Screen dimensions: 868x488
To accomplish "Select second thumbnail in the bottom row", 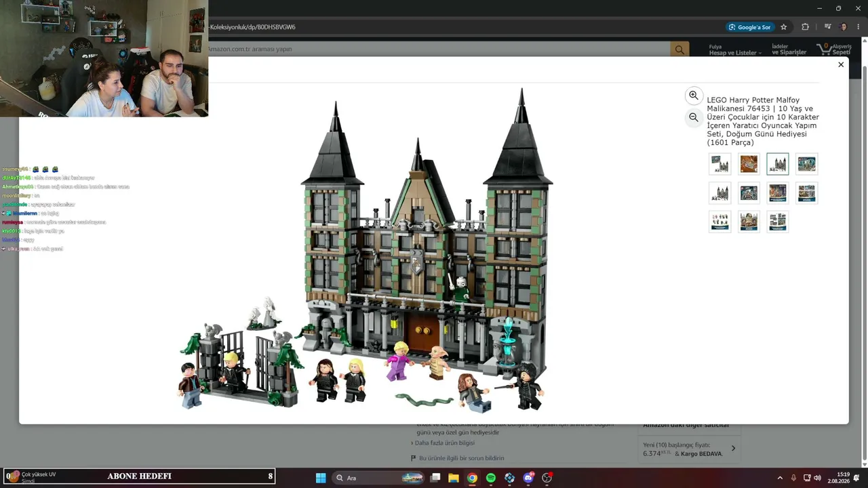I will coord(749,222).
